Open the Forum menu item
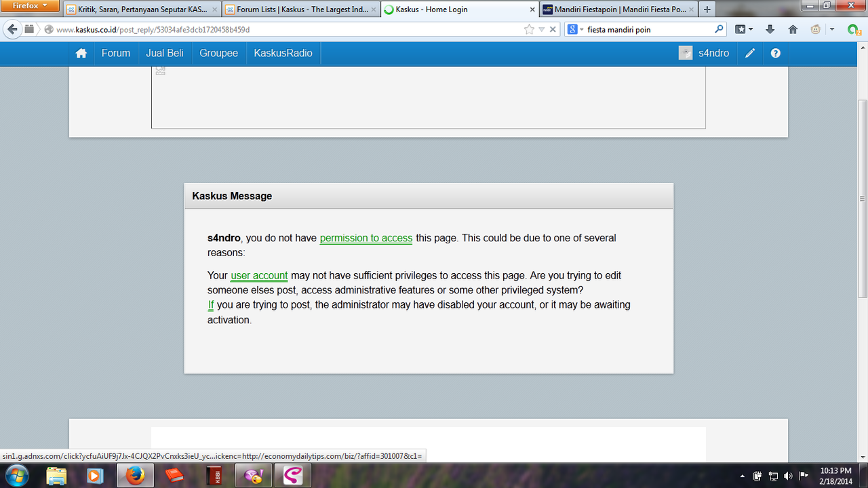 click(x=116, y=53)
